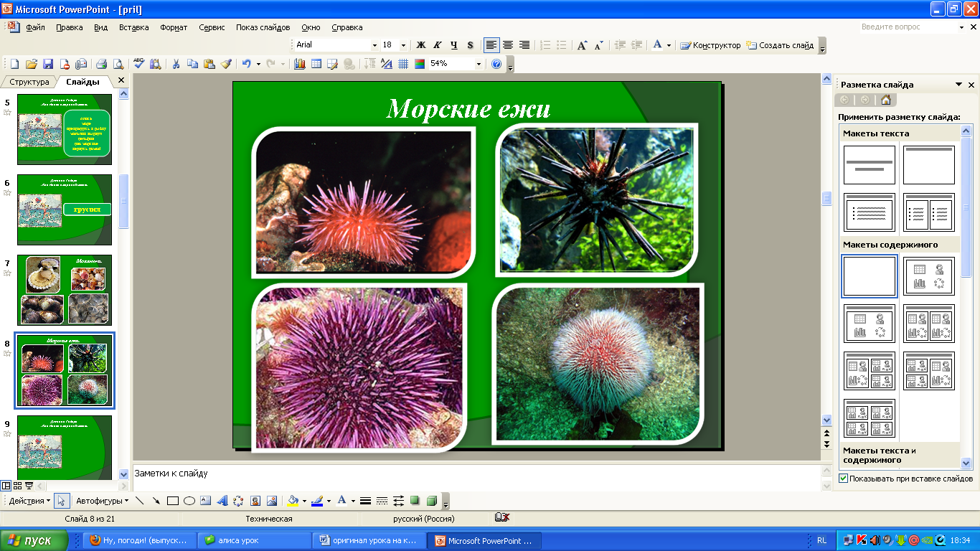Open the Arial font name dropdown
This screenshot has height=551, width=980.
pos(374,45)
